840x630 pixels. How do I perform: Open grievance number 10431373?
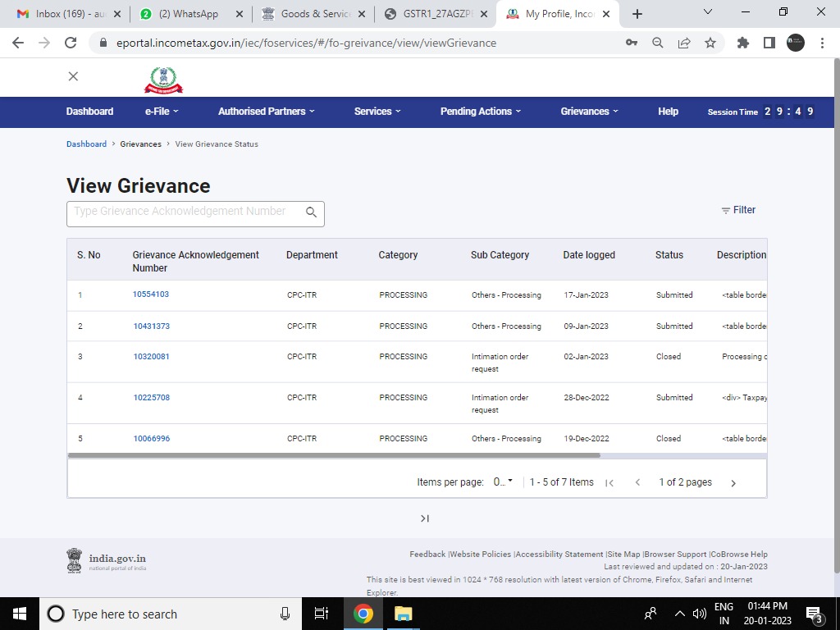tap(152, 326)
